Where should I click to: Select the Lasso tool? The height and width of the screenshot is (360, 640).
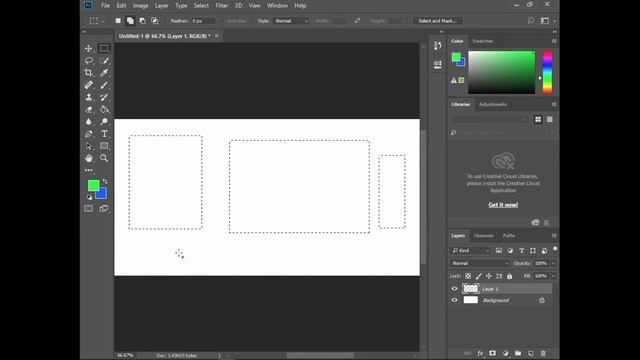pyautogui.click(x=89, y=60)
